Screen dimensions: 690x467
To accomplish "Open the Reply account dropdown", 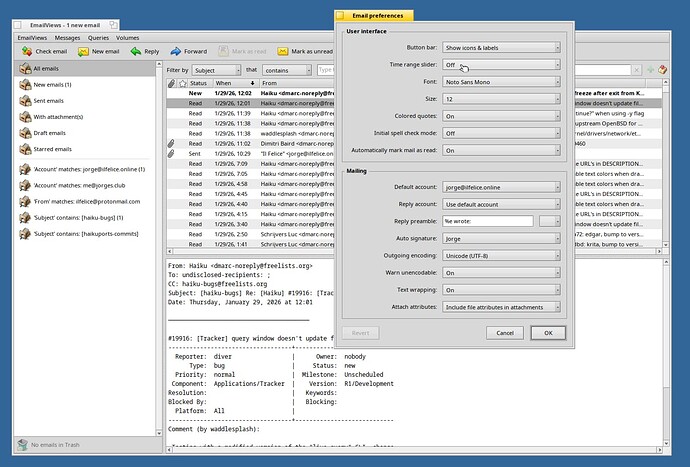I will coord(501,204).
